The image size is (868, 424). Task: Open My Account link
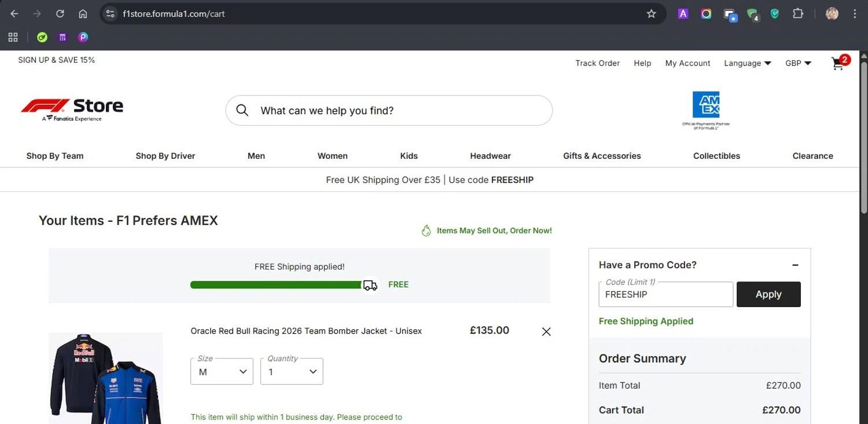click(x=688, y=63)
